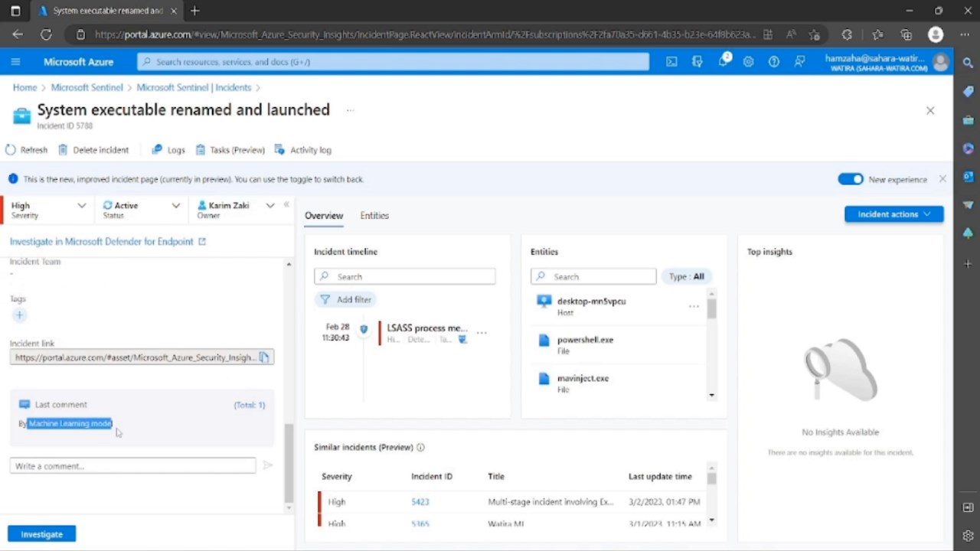Click Delete incident in the toolbar

[93, 150]
